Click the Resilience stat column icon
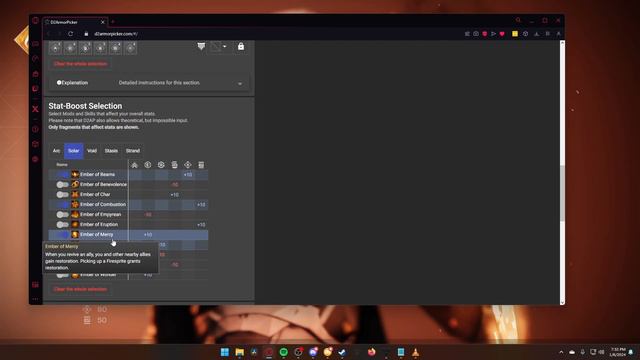 click(x=148, y=165)
